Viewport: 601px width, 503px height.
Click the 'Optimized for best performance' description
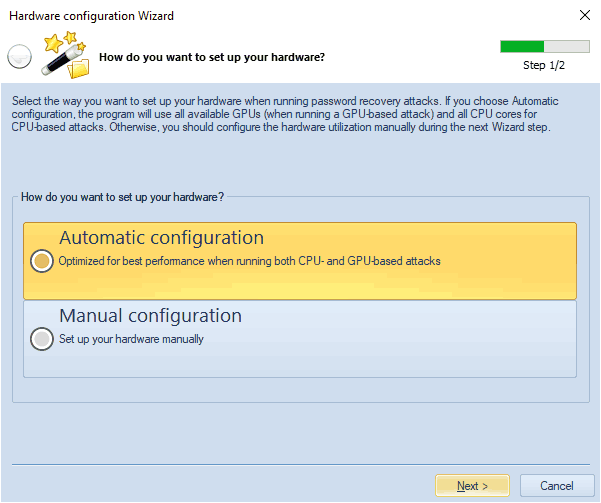coord(249,261)
